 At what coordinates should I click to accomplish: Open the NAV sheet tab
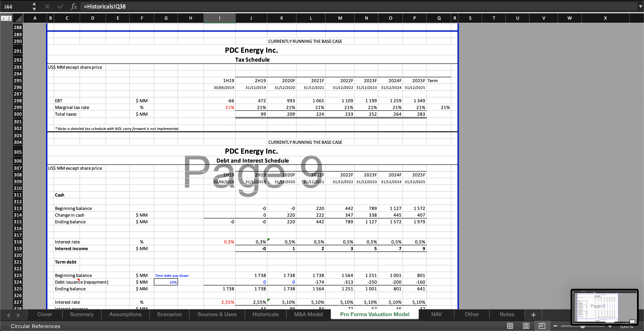coord(436,314)
